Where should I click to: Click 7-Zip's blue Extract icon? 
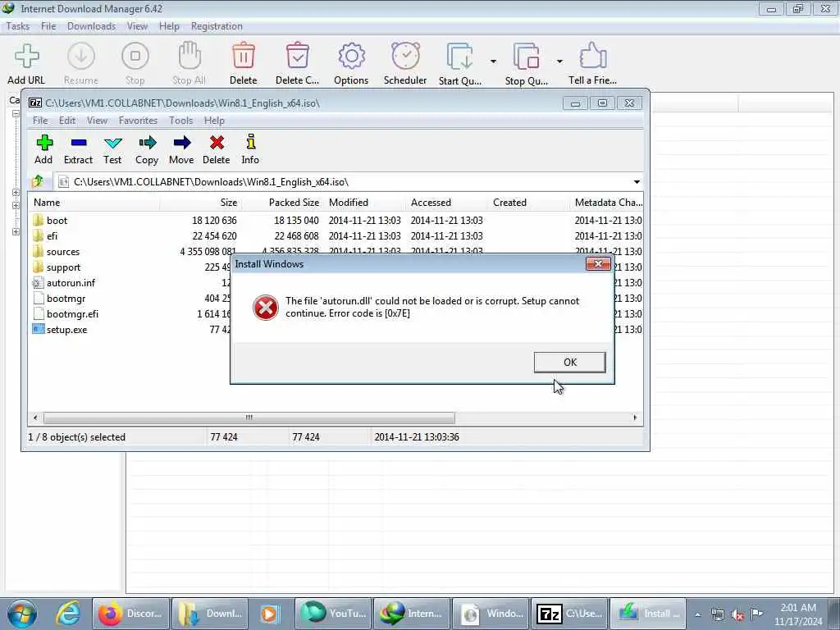coord(79,143)
